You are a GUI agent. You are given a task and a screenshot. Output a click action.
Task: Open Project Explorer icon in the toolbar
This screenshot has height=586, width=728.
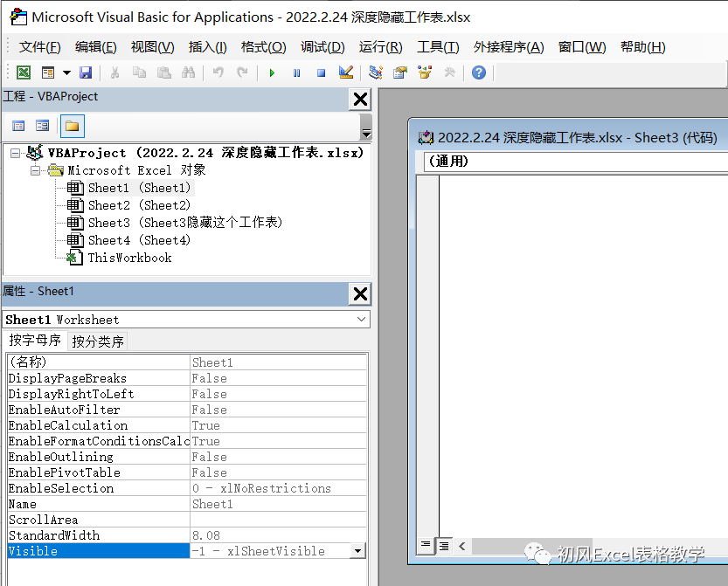(376, 72)
